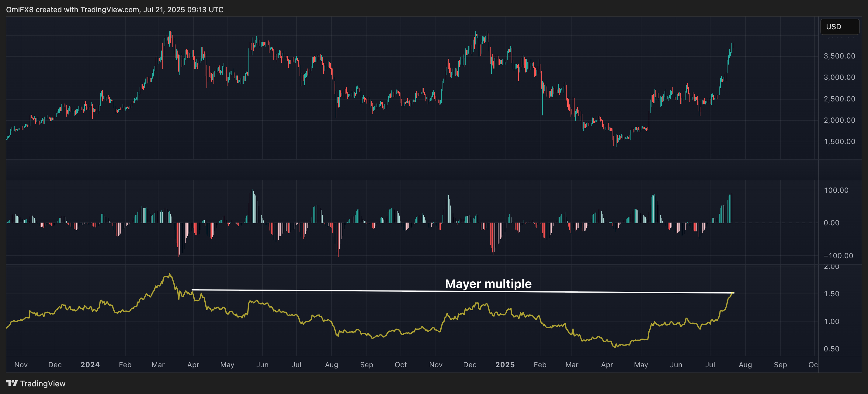
Task: Click the left start of white trendline
Action: [x=193, y=290]
